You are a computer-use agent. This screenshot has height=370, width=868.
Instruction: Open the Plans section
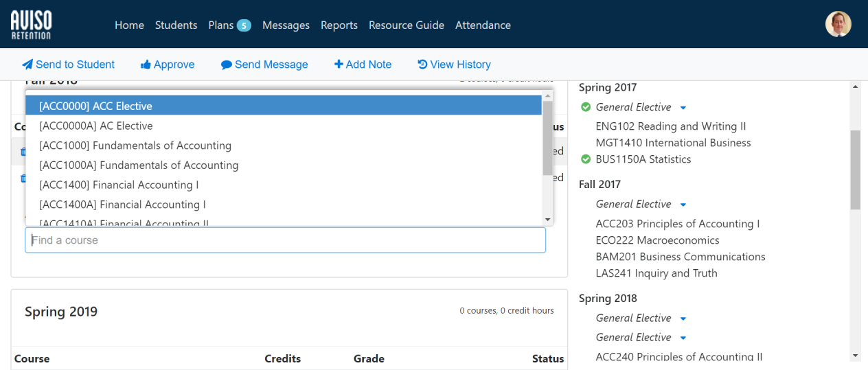tap(221, 25)
